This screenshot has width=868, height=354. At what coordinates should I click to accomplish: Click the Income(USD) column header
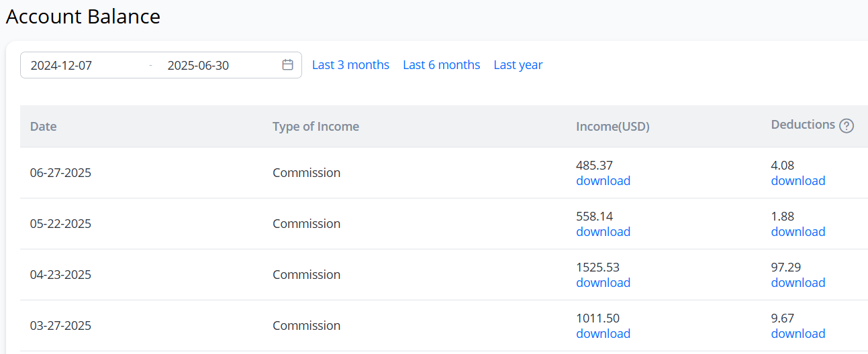[613, 126]
